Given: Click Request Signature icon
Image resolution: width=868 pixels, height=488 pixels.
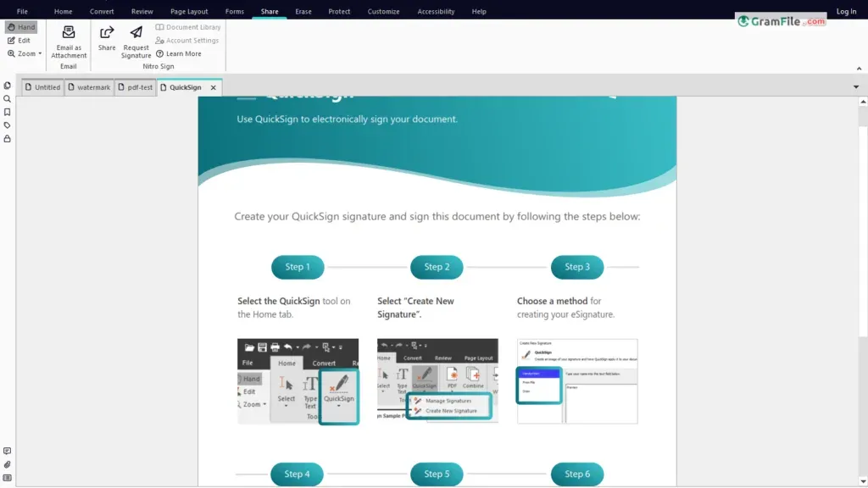Looking at the screenshot, I should [x=136, y=42].
